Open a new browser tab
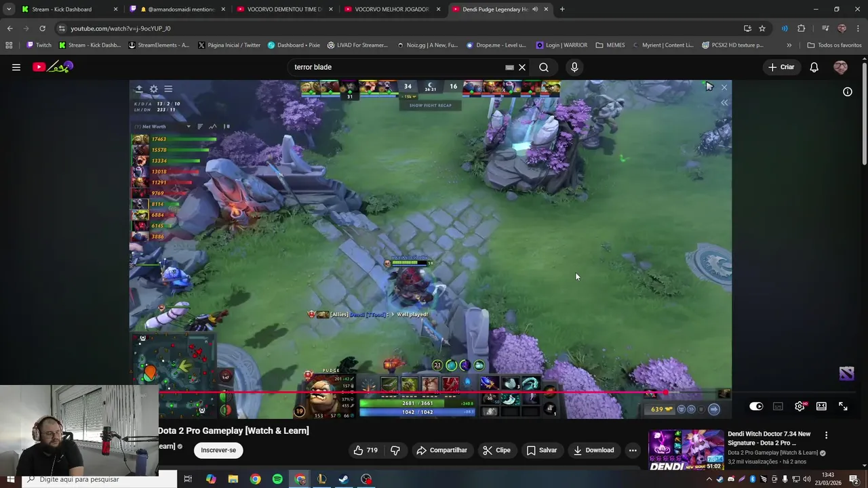 [x=562, y=9]
